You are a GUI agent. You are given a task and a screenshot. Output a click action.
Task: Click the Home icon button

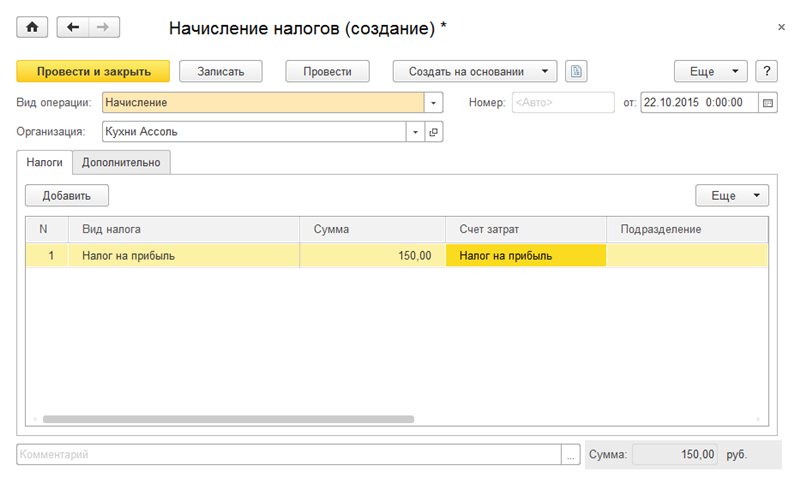click(x=32, y=28)
